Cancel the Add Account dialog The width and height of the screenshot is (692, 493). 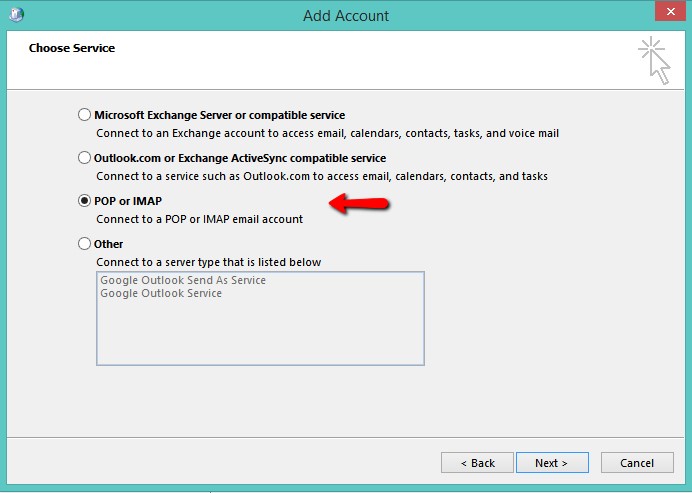[637, 463]
